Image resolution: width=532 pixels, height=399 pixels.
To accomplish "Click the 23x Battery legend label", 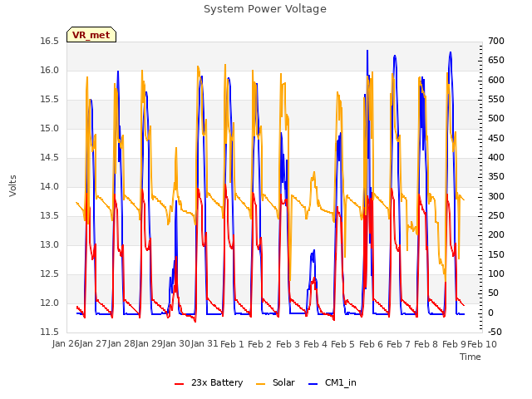I will coord(217,382).
